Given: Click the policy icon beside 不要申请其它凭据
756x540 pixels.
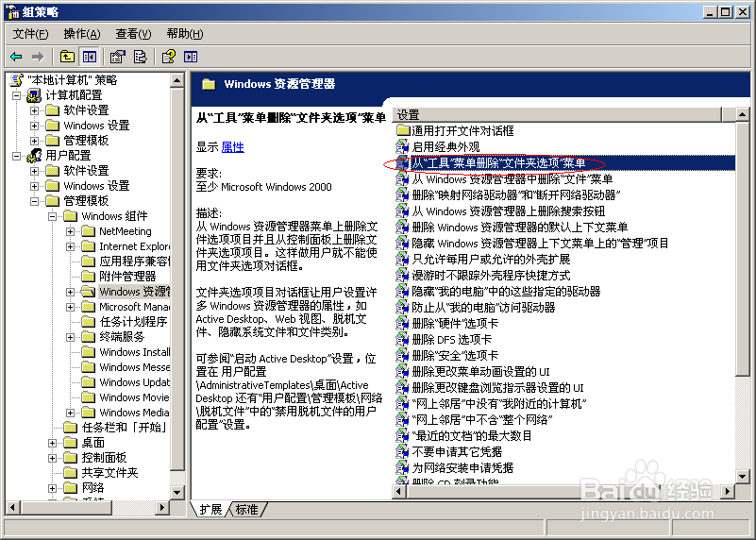Looking at the screenshot, I should (x=402, y=451).
